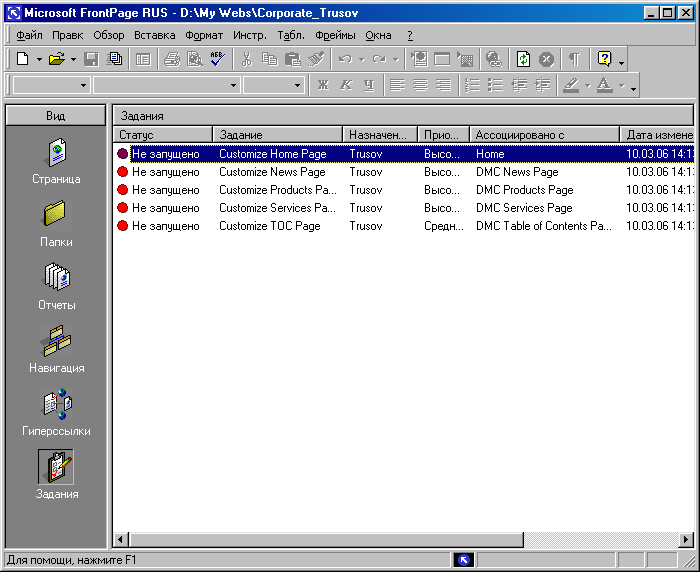The height and width of the screenshot is (572, 700).
Task: Toggle Align Left button
Action: [397, 85]
